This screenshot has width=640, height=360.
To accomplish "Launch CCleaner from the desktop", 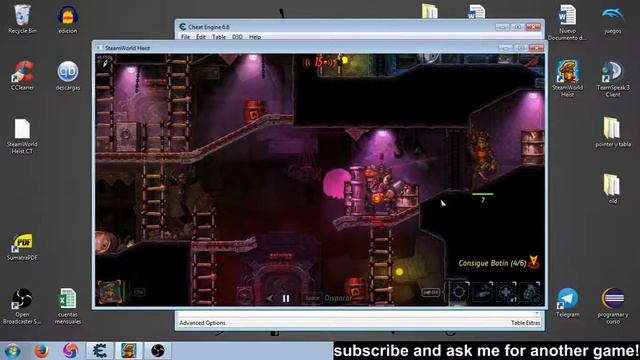I will [x=22, y=76].
